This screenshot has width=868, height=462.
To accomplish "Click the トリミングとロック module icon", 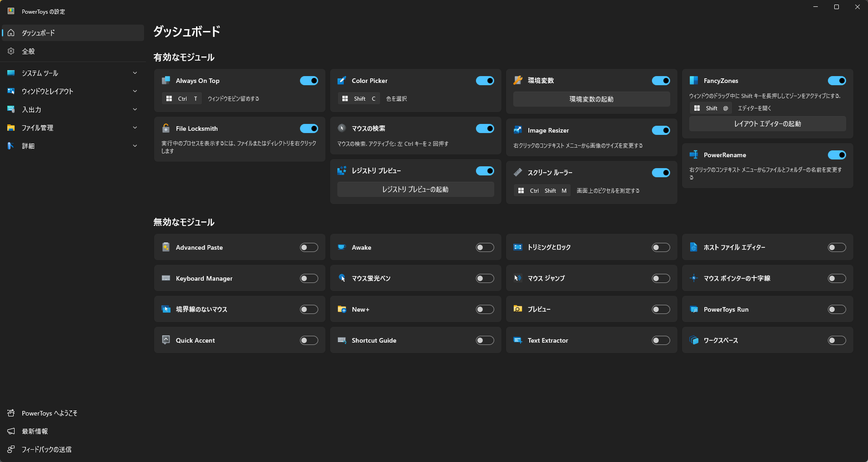I will point(518,247).
